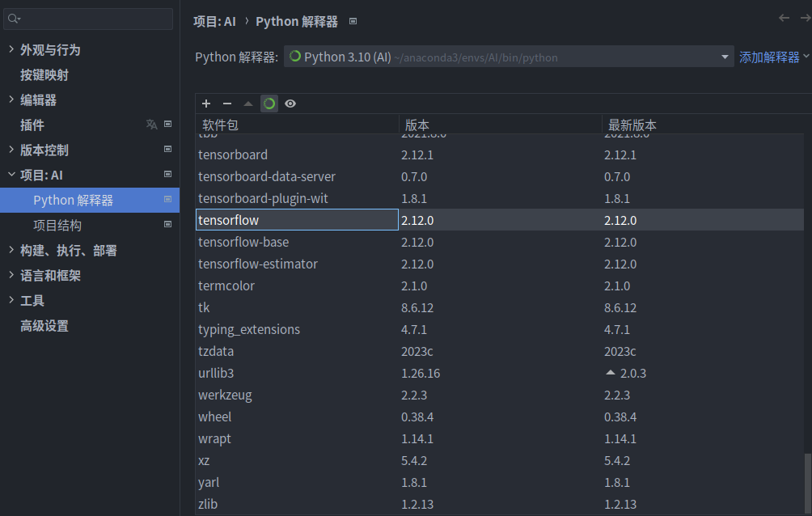Select tensorboard-data-server package row
Viewport: 812px width, 516px height.
(500, 176)
